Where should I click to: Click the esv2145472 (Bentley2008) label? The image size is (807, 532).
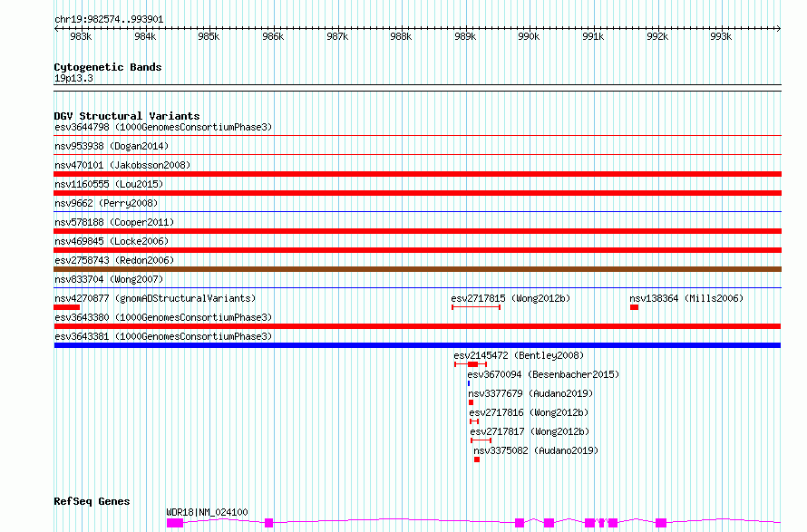pos(519,355)
